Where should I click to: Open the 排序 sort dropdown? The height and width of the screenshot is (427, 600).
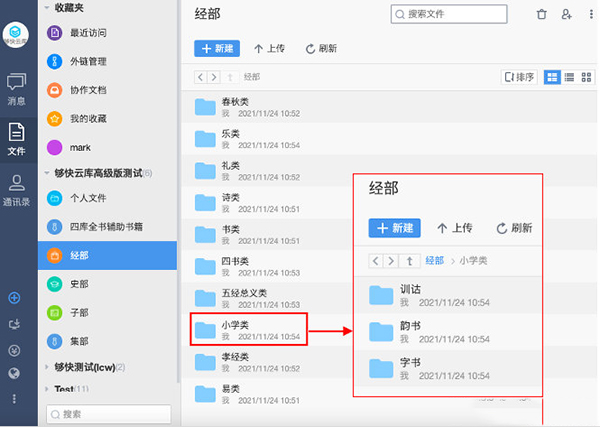[x=519, y=77]
